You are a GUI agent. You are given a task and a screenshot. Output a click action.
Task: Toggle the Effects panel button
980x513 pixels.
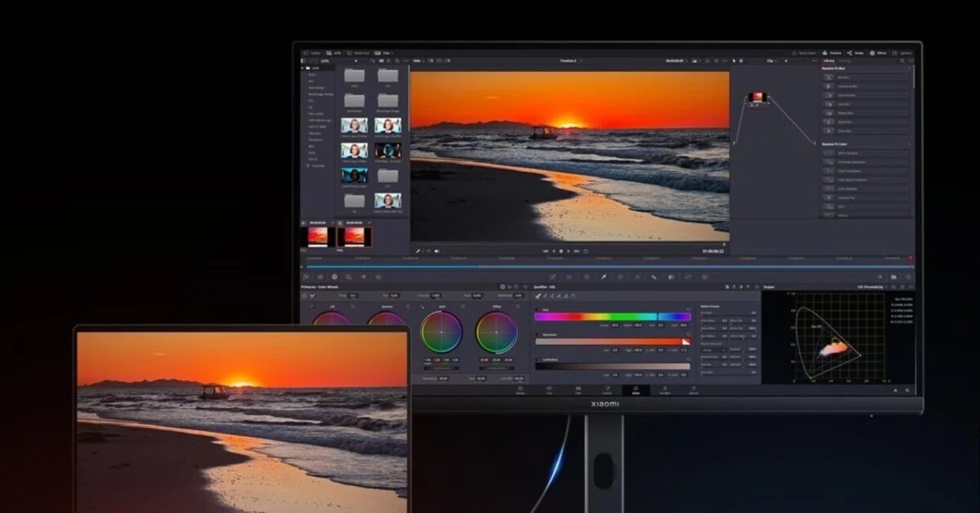click(879, 53)
